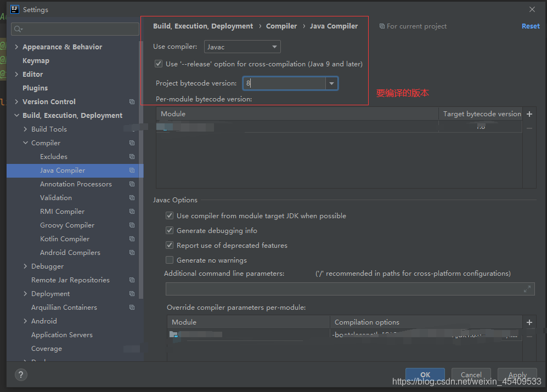Click the Apply button
The height and width of the screenshot is (392, 547).
tap(517, 374)
